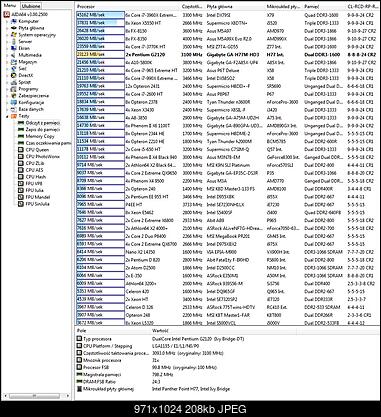Viewport: 381px width, 417px height.
Task: Expand the Programy tree node
Action: [7, 89]
